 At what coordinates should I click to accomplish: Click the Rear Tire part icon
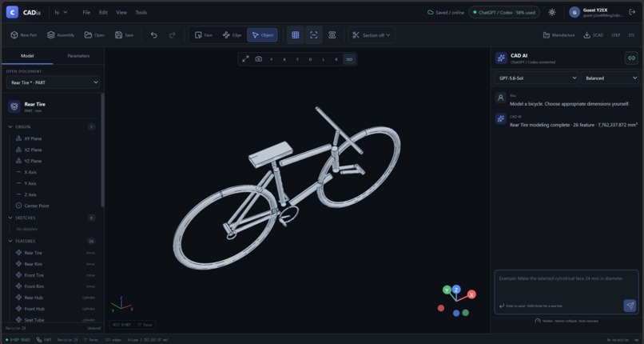(14, 107)
